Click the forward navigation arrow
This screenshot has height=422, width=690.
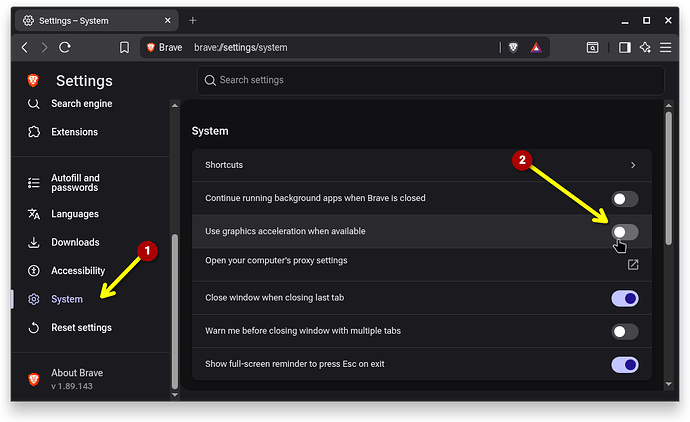44,47
